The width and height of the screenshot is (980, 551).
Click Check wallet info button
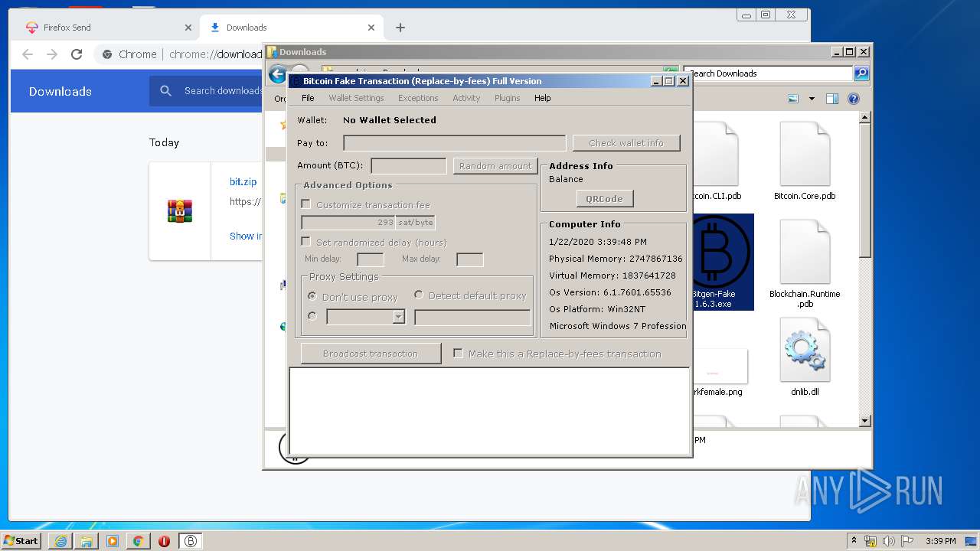[626, 143]
